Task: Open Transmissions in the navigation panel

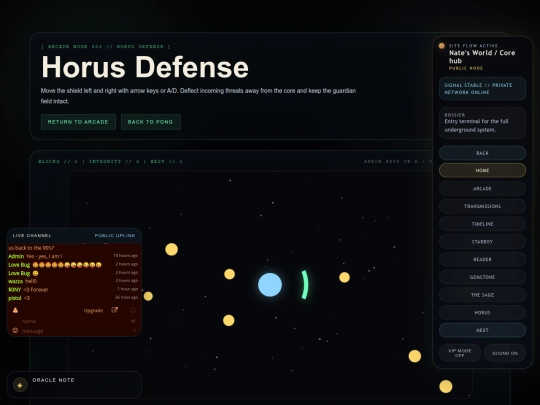Action: pyautogui.click(x=482, y=206)
